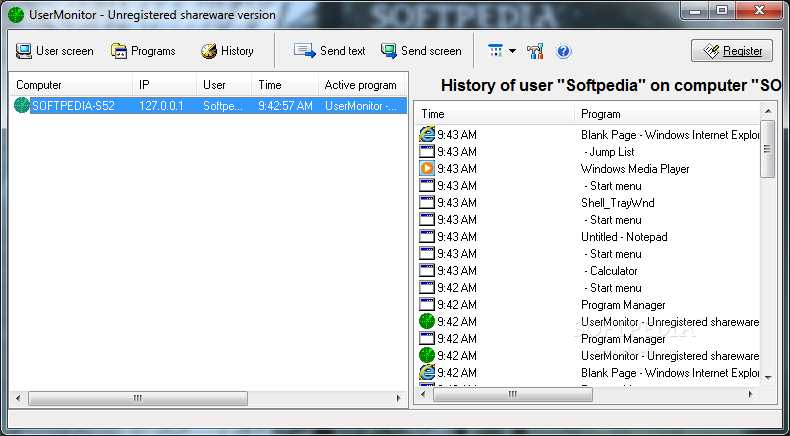The width and height of the screenshot is (790, 436).
Task: Click the computers list scrollbar left arrow
Action: 19,398
